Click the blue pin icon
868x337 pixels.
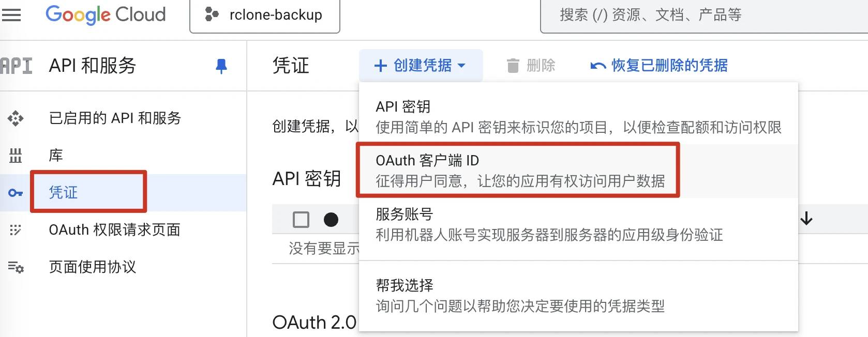(x=221, y=66)
